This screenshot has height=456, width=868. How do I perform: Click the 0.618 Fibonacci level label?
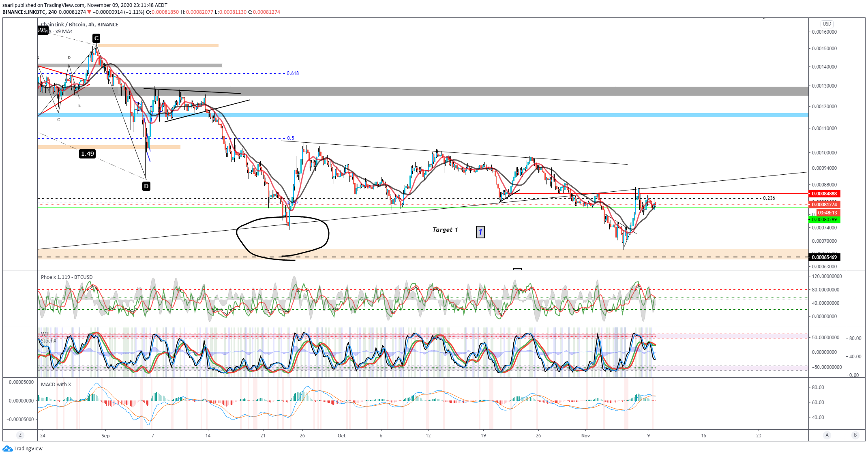point(293,73)
